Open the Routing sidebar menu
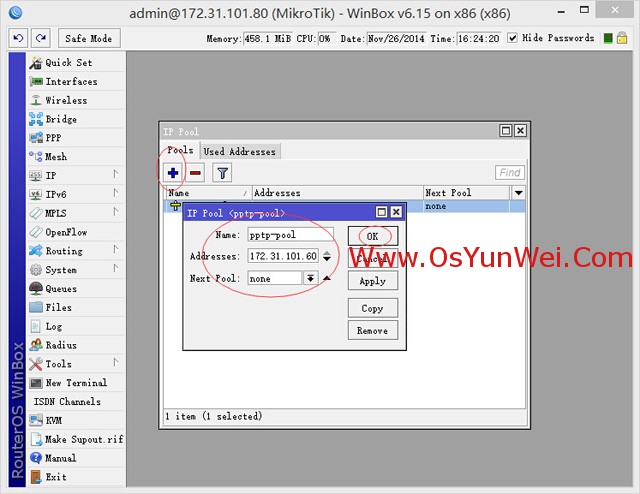The width and height of the screenshot is (640, 494). tap(76, 251)
